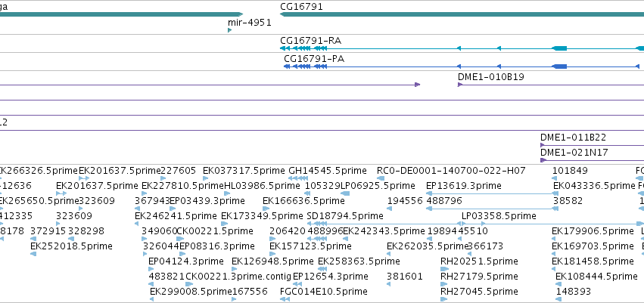Select the EK299008.5prime label
Viewport: 644px width, 303px height.
click(x=191, y=292)
